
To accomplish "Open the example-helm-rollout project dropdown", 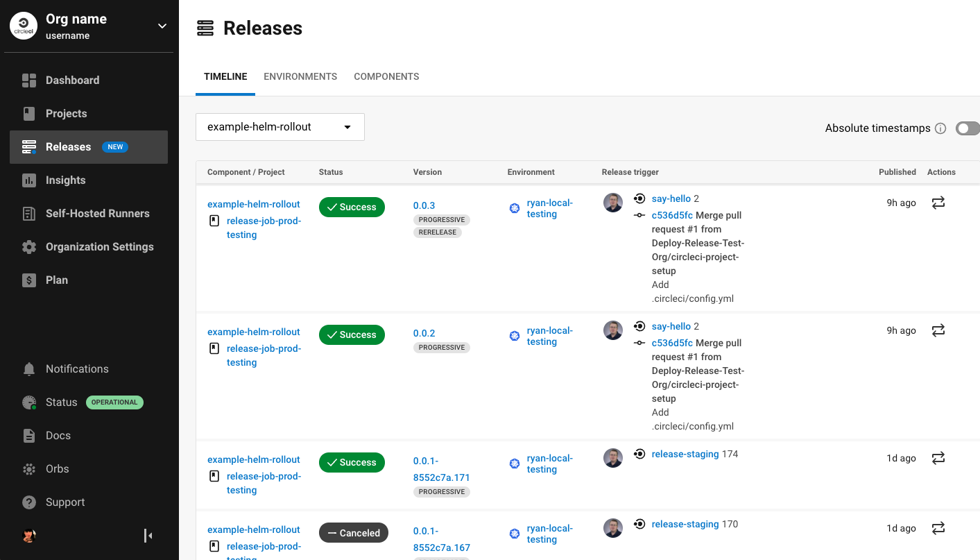I will point(280,127).
